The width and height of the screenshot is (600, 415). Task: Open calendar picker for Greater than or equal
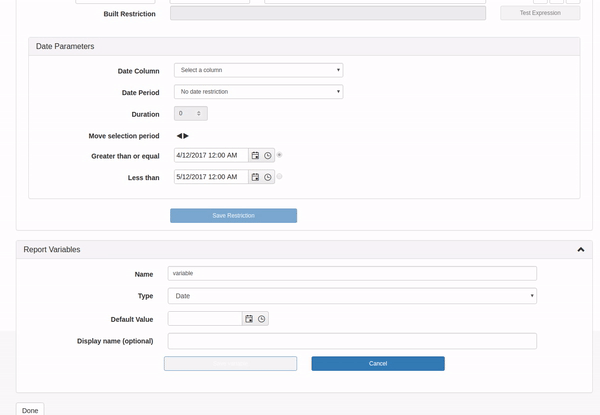(x=255, y=156)
